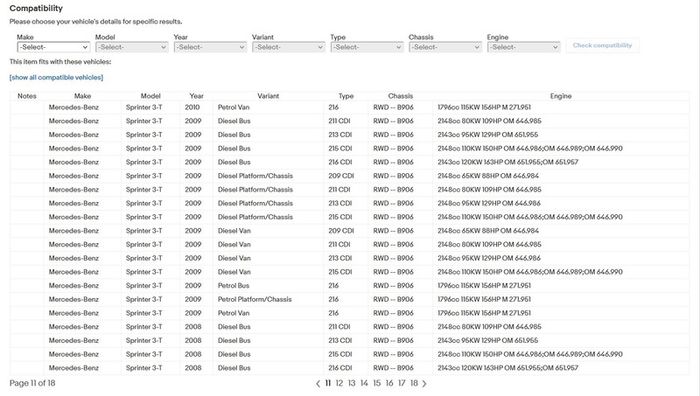
Task: Click the Model column header
Action: [x=150, y=96]
